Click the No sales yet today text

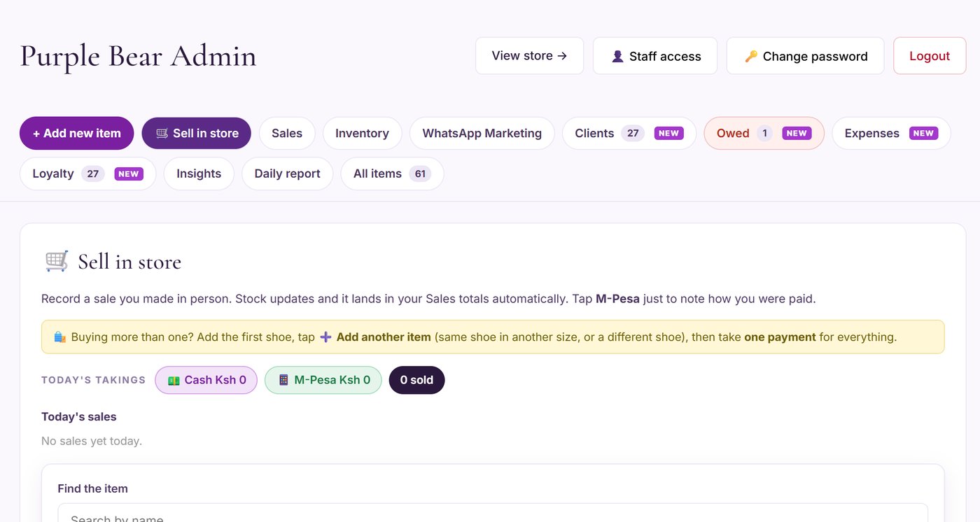point(92,442)
